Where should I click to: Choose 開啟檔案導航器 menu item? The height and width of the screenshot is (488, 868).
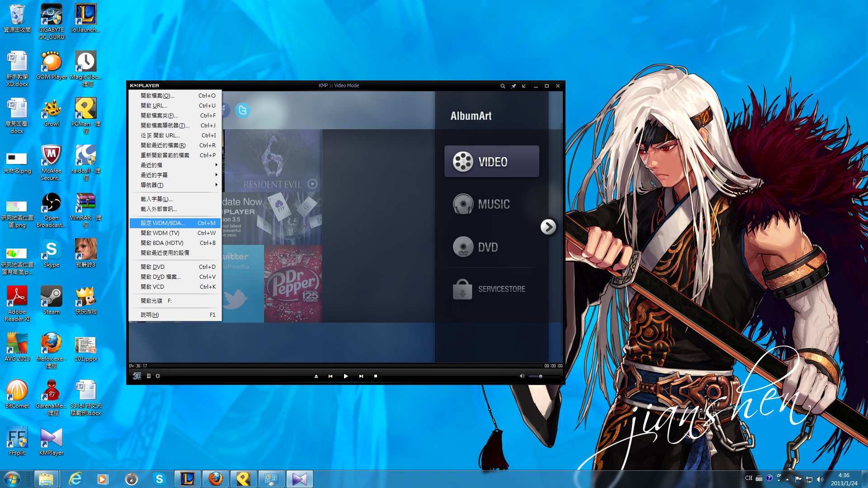[175, 126]
